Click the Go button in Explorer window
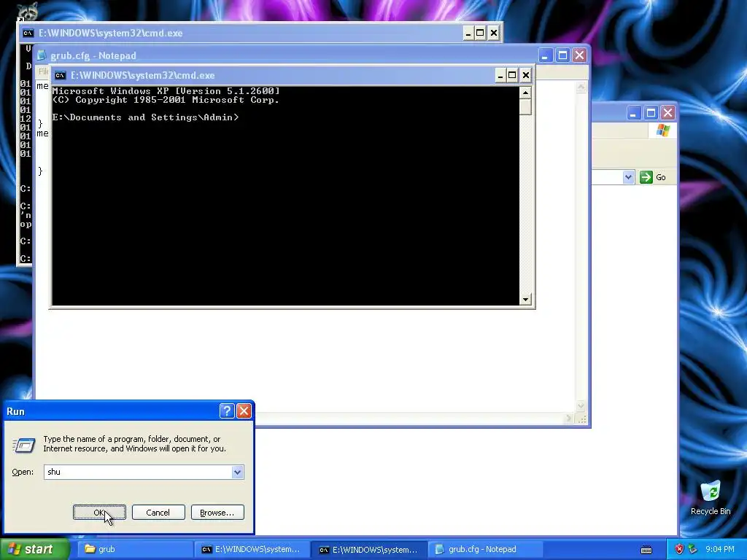The height and width of the screenshot is (560, 747). (653, 177)
